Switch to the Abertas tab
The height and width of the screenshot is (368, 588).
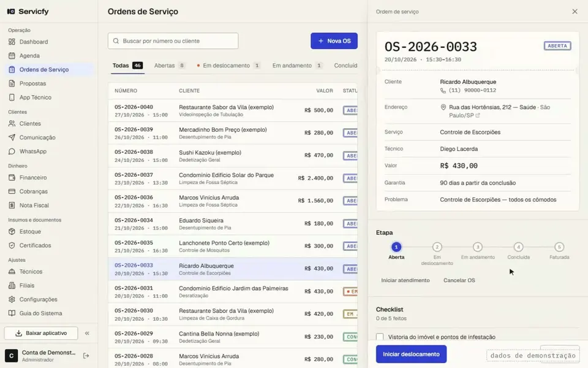click(170, 66)
